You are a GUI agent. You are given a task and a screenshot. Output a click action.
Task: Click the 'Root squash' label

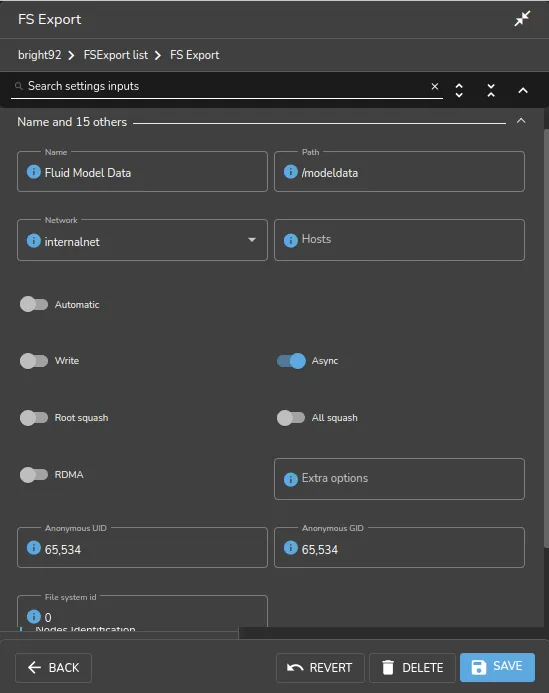[x=81, y=418]
